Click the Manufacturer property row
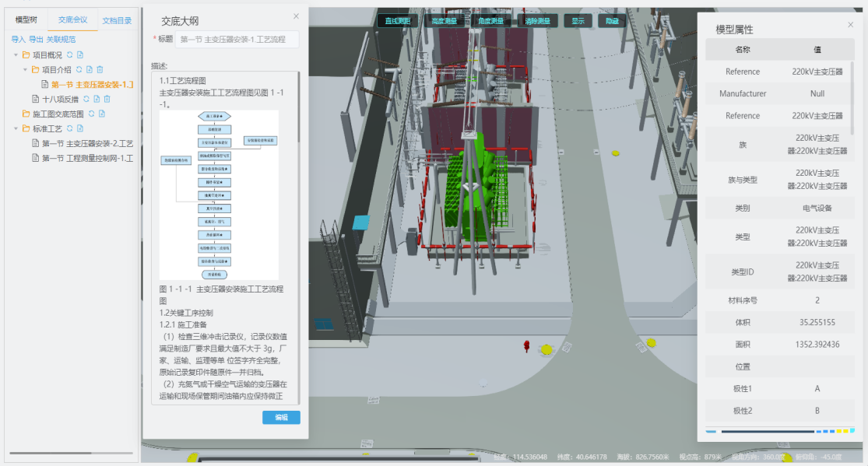Image resolution: width=868 pixels, height=466 pixels. click(x=779, y=93)
